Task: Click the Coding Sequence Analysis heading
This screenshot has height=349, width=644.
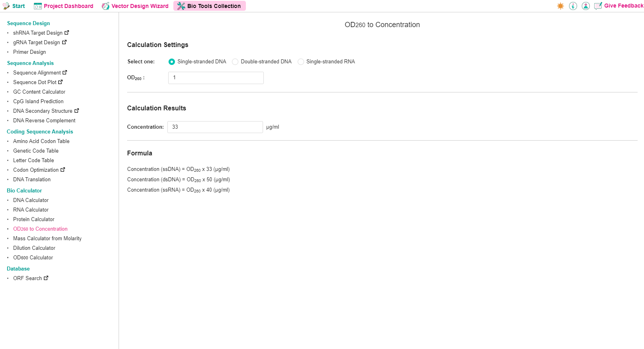Action: point(40,131)
